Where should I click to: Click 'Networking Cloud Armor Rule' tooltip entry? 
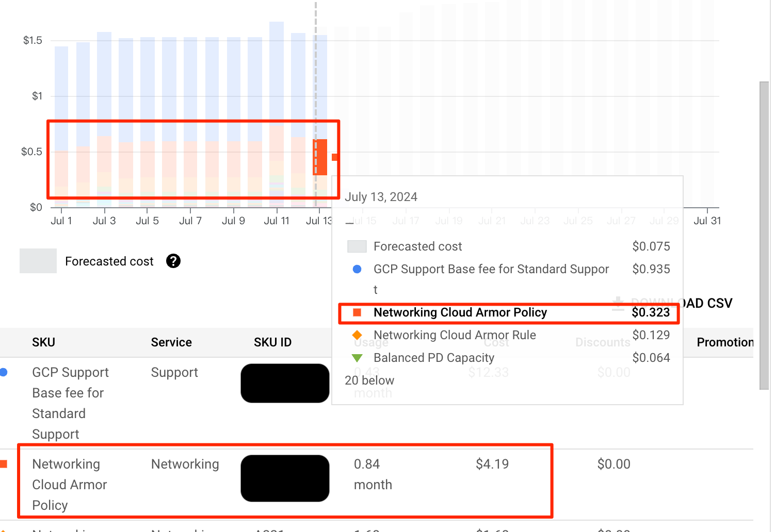point(455,335)
